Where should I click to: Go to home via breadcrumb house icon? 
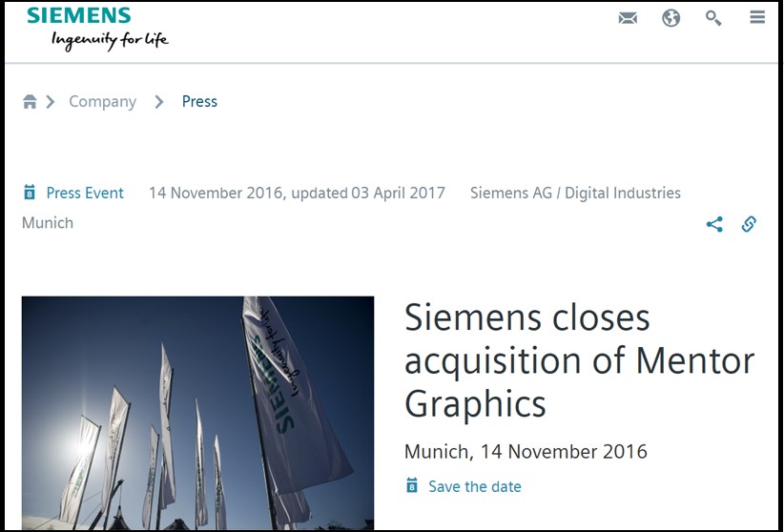[30, 102]
